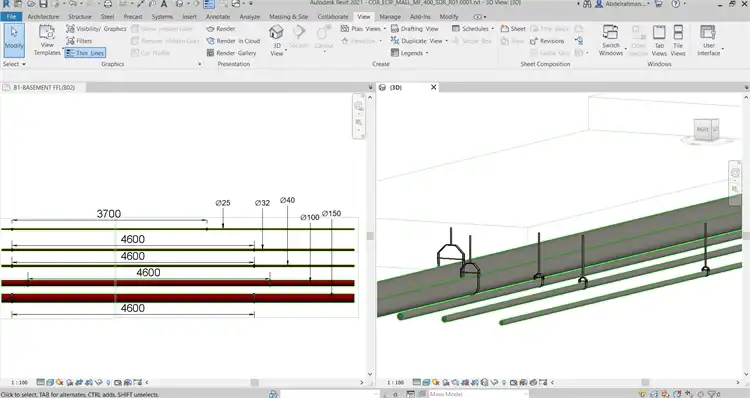Activate the B1-BASEMENT FFL(B02) view tab
The image size is (750, 398).
(x=44, y=88)
